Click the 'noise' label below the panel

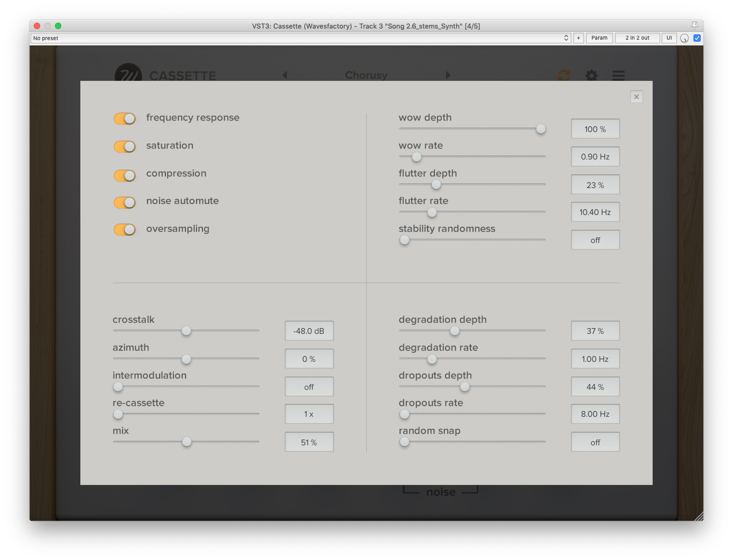point(441,492)
